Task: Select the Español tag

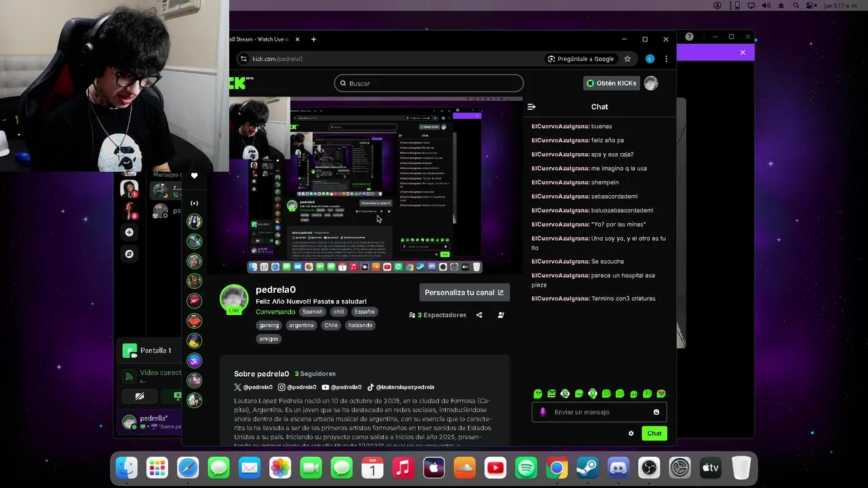Action: (x=364, y=312)
